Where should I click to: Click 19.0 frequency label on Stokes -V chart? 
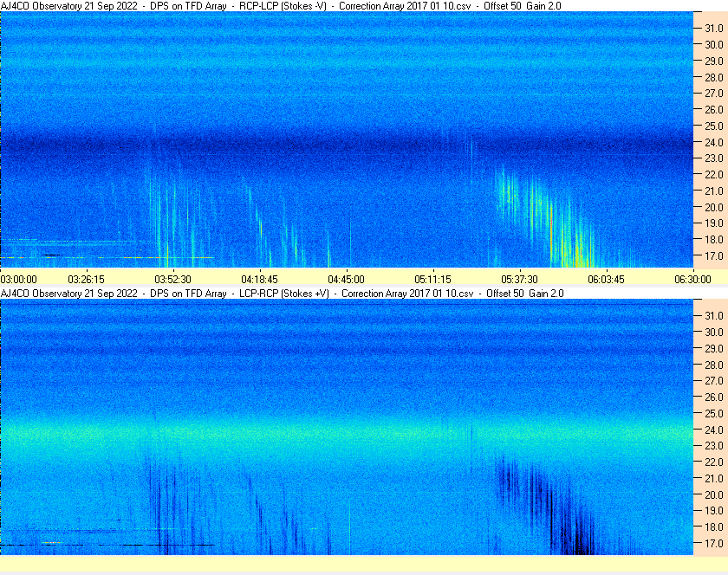pyautogui.click(x=714, y=223)
